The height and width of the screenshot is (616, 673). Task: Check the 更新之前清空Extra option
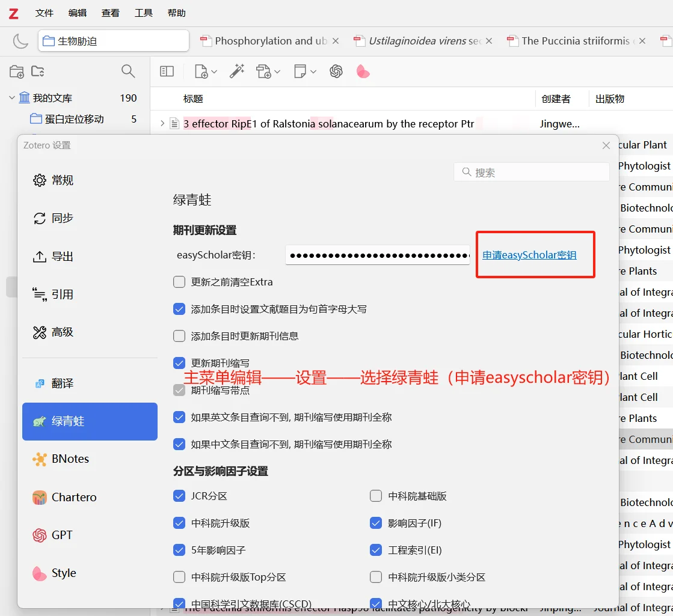179,281
